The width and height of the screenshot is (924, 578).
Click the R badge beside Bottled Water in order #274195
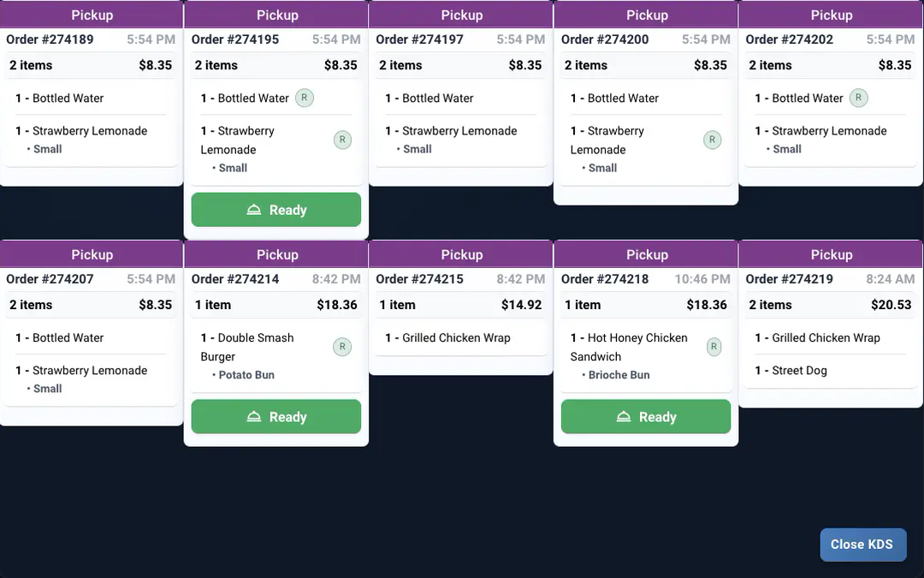tap(305, 98)
